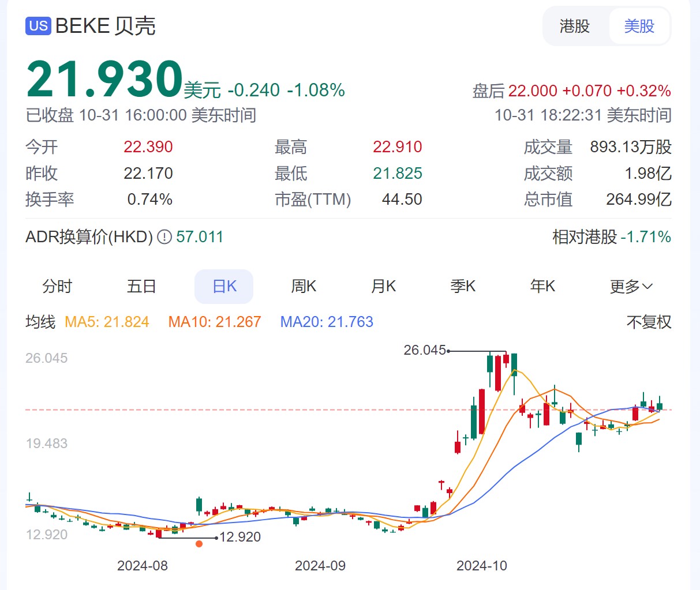The width and height of the screenshot is (700, 590).
Task: Select the 季K chart tab
Action: [463, 287]
